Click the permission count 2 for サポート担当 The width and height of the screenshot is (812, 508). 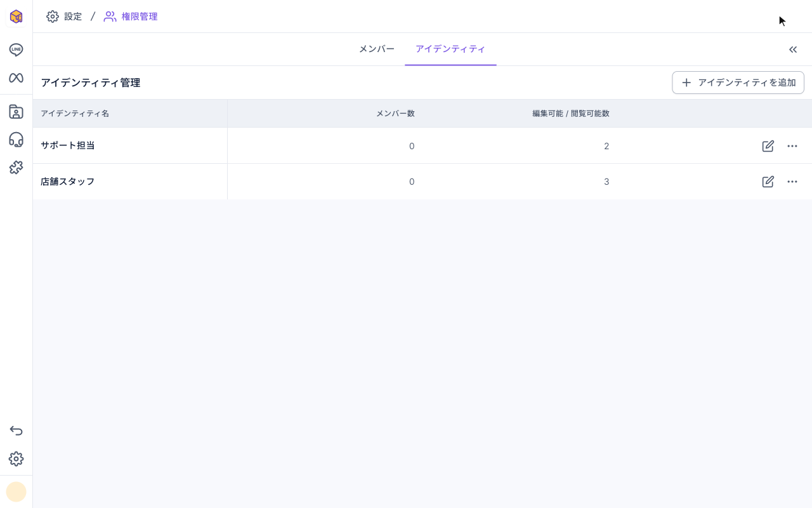606,146
